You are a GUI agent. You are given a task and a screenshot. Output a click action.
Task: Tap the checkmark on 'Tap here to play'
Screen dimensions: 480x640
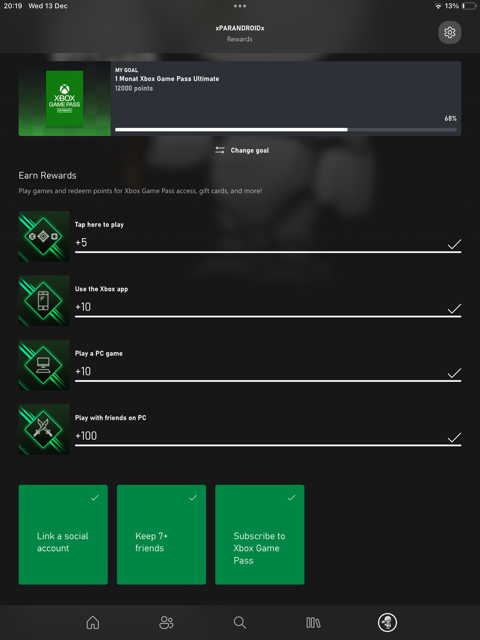point(454,244)
